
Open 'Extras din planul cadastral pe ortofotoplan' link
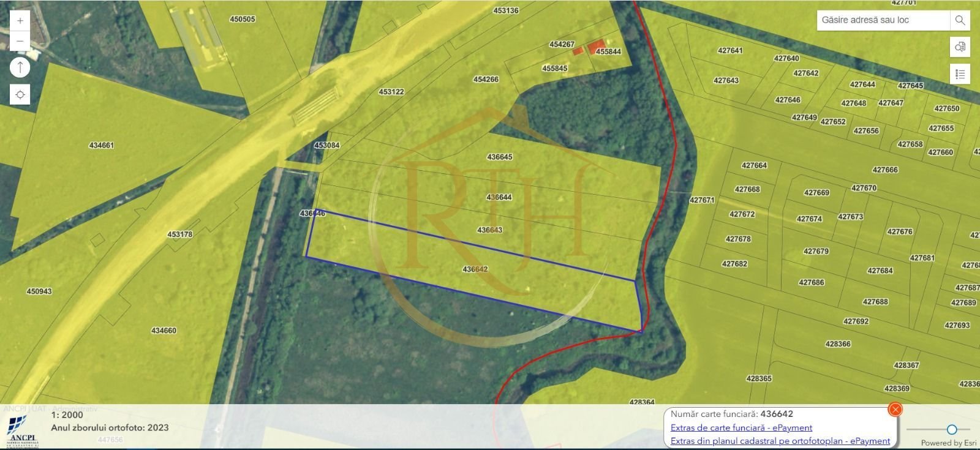point(780,441)
